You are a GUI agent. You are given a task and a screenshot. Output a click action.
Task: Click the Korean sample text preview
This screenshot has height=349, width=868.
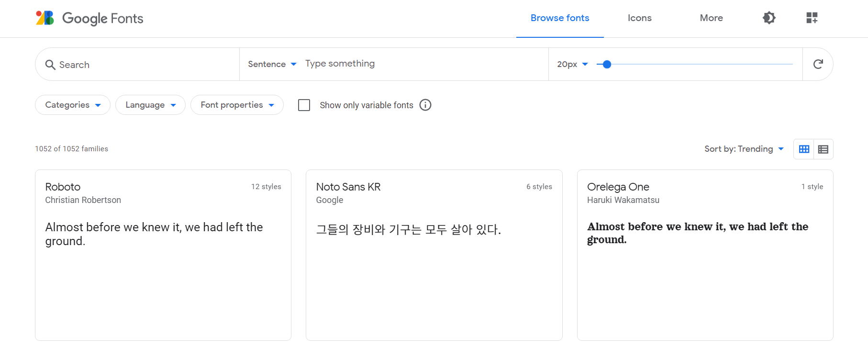click(408, 230)
